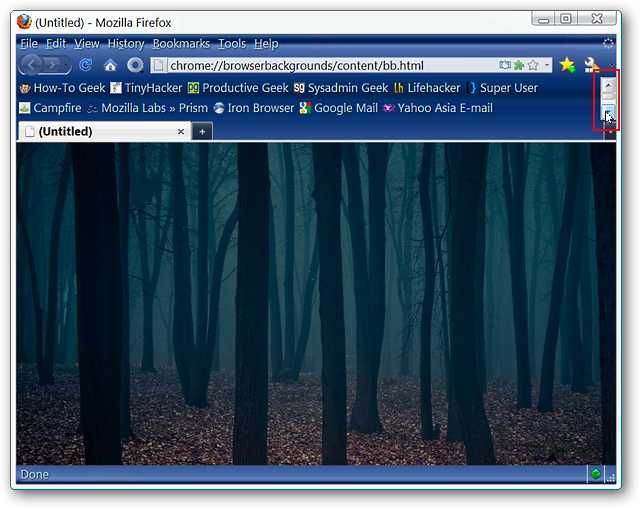Click the yellow star bookmarks toolbar icon

(x=567, y=65)
